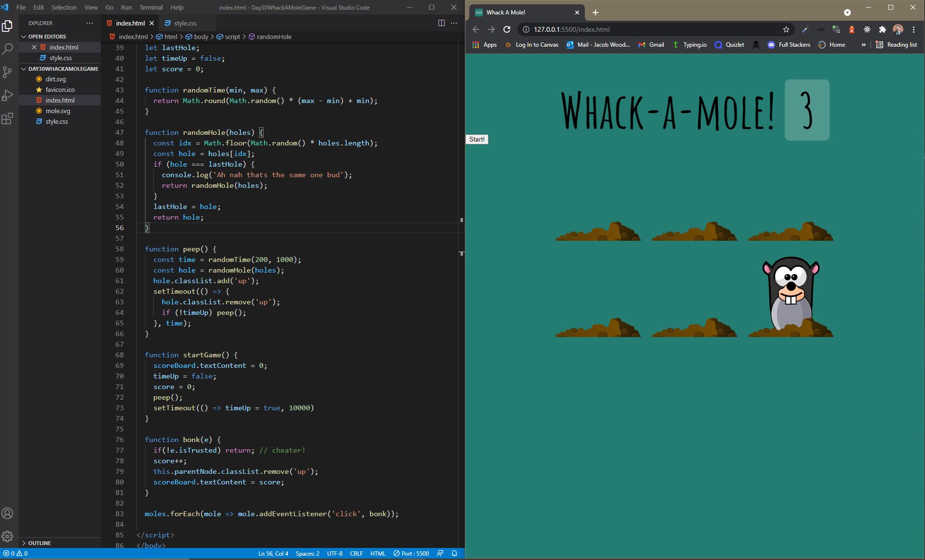Click the randomHole breadcrumb segment
This screenshot has height=560, width=925.
[270, 37]
